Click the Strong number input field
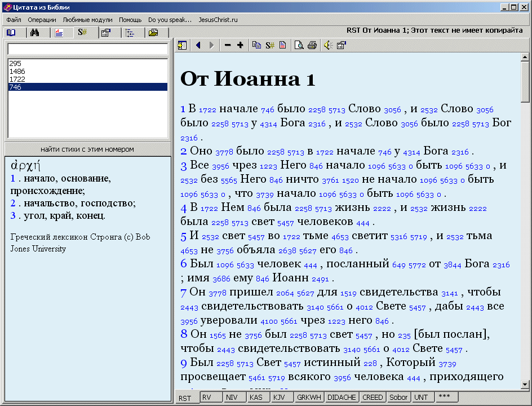This screenshot has height=406, width=532. 87,49
